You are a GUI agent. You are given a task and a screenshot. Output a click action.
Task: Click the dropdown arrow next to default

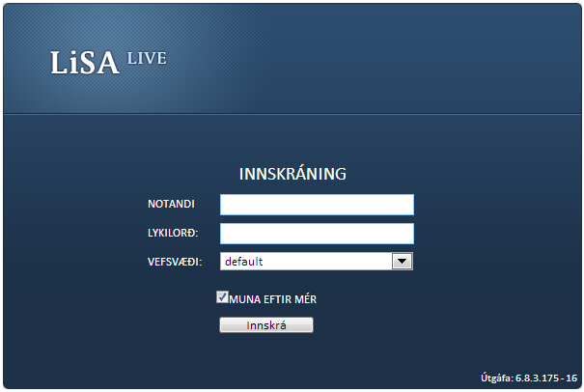[403, 261]
